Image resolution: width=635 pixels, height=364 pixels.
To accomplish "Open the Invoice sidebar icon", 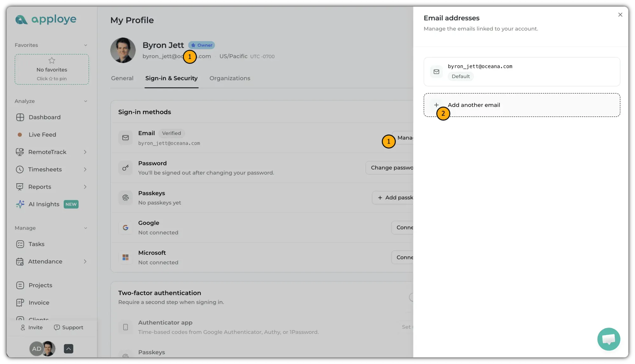I will [20, 303].
